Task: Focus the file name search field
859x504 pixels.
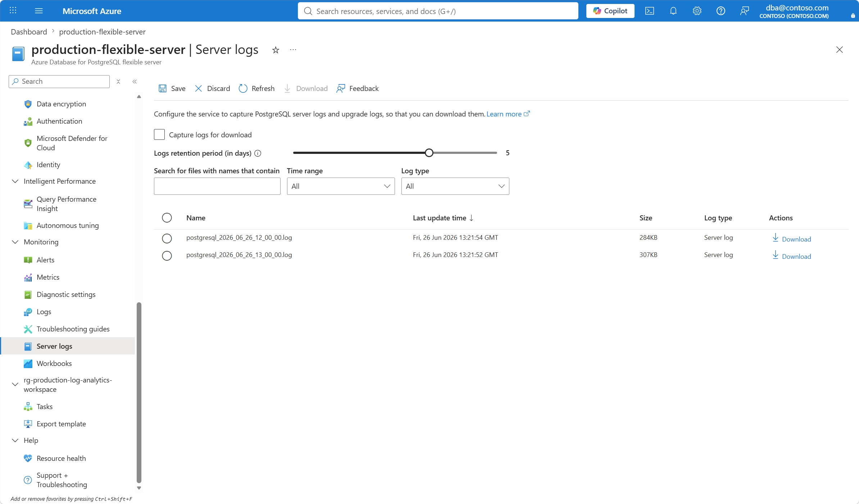Action: (217, 186)
